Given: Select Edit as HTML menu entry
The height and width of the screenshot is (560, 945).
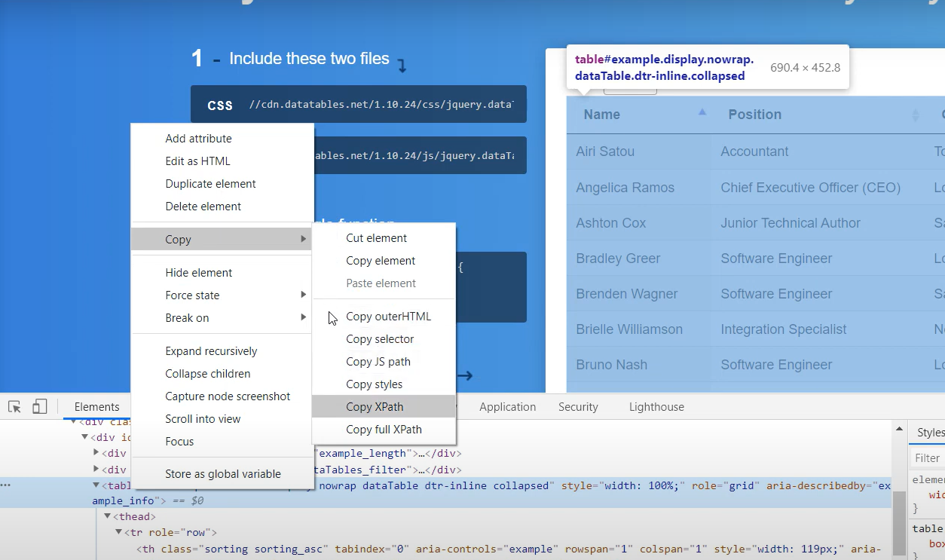Looking at the screenshot, I should pos(222,161).
